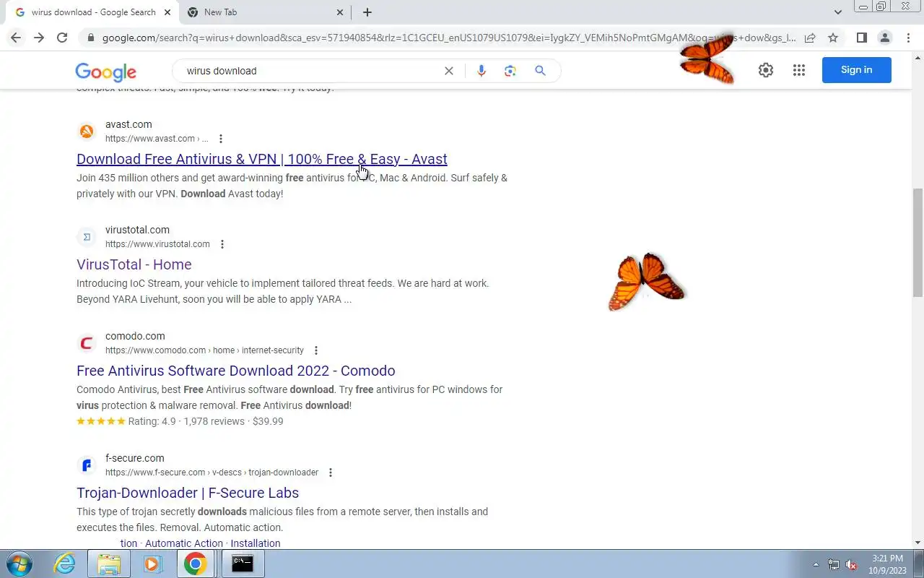The image size is (924, 578).
Task: Open Trojan-Downloader F-Secure Labs link
Action: (x=188, y=493)
